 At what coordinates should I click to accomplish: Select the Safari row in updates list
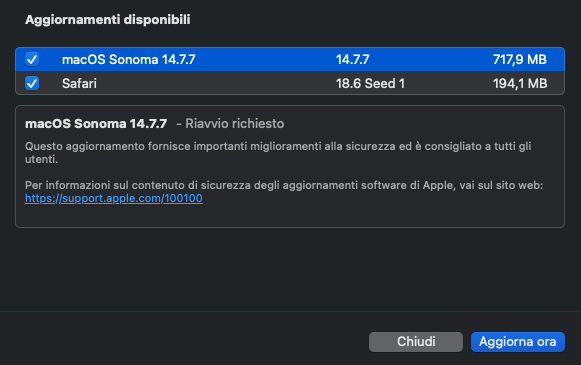(290, 83)
